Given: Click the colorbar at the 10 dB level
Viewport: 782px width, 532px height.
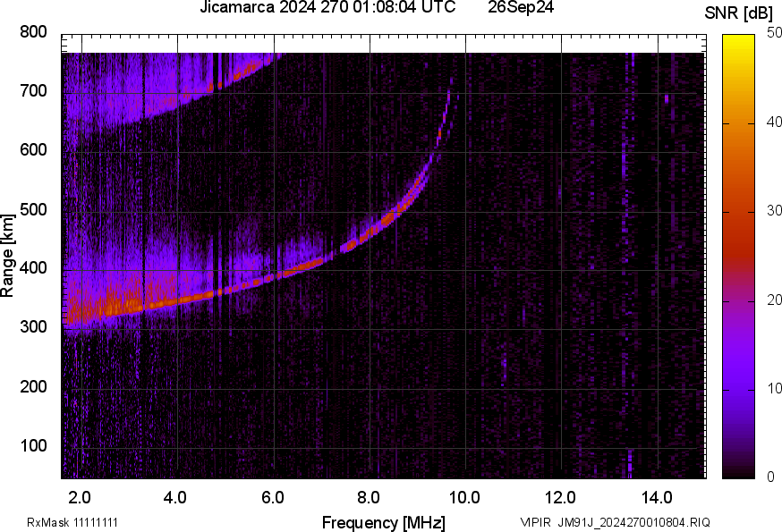Looking at the screenshot, I should pos(739,388).
